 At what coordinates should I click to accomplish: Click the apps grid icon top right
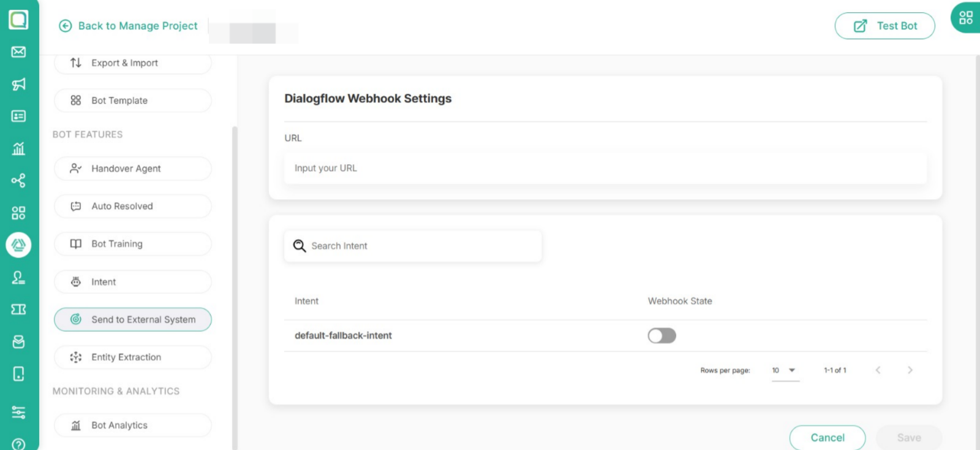965,18
